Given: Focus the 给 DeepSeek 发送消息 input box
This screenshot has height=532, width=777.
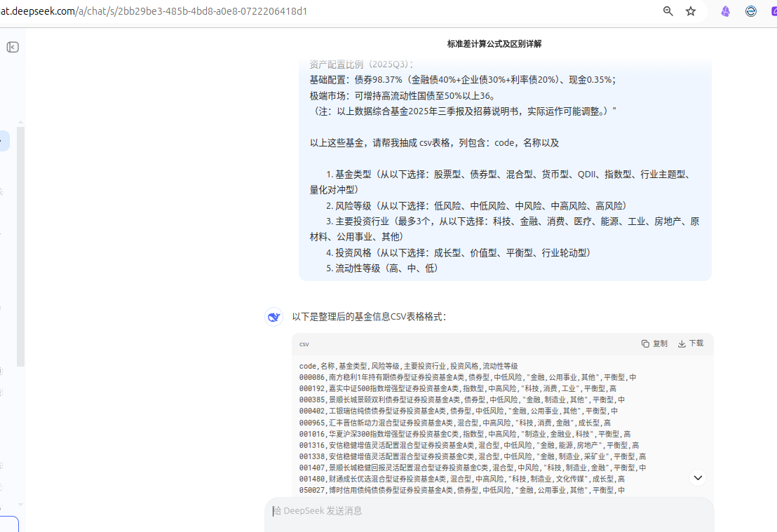Looking at the screenshot, I should tap(489, 514).
